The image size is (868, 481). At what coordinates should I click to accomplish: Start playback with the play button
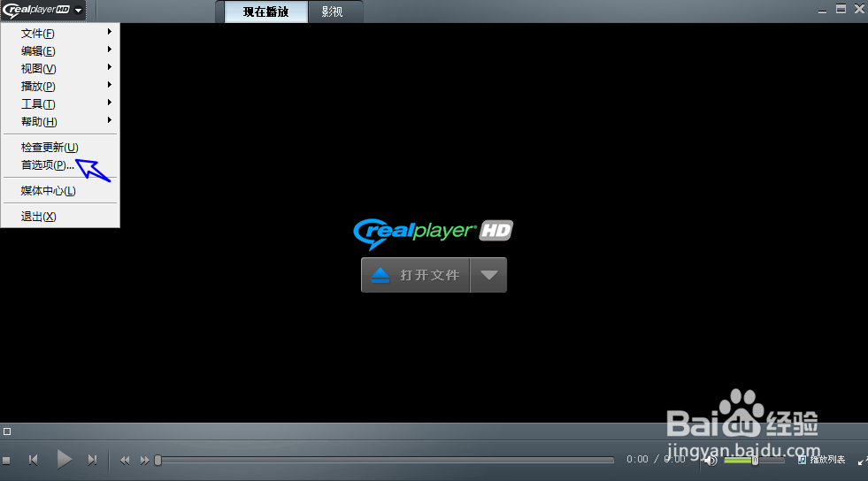(65, 460)
